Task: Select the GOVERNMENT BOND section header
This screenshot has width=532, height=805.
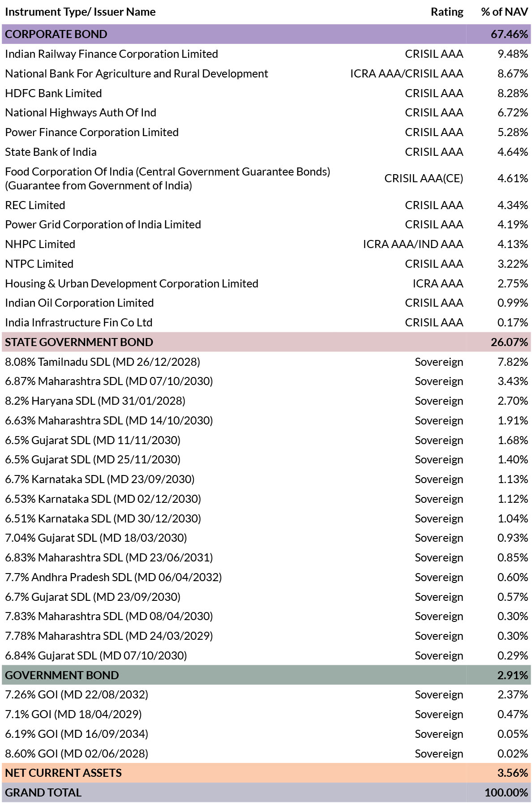Action: point(62,675)
